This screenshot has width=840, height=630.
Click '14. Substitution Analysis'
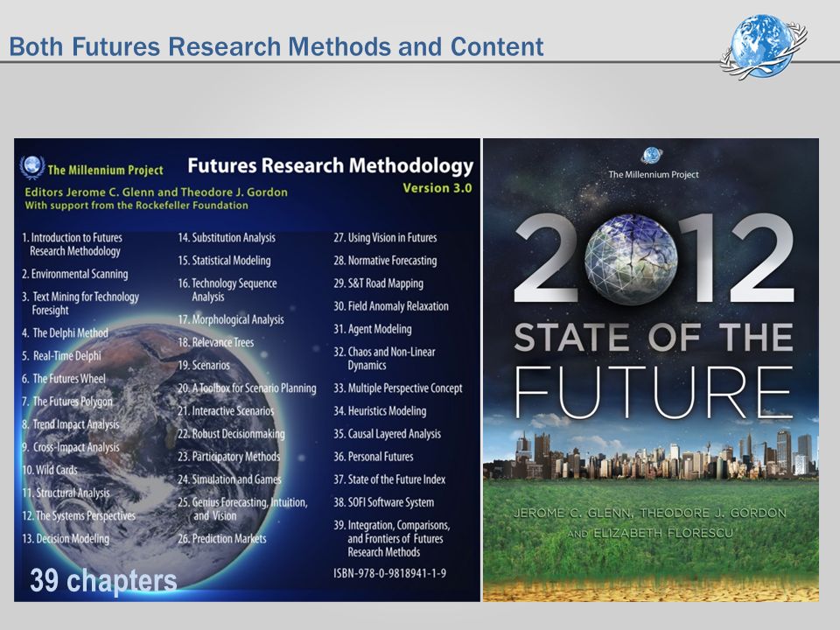tap(227, 237)
